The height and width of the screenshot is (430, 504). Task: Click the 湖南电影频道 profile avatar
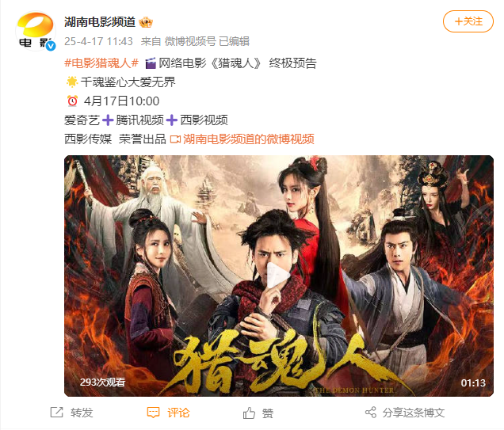pyautogui.click(x=36, y=31)
